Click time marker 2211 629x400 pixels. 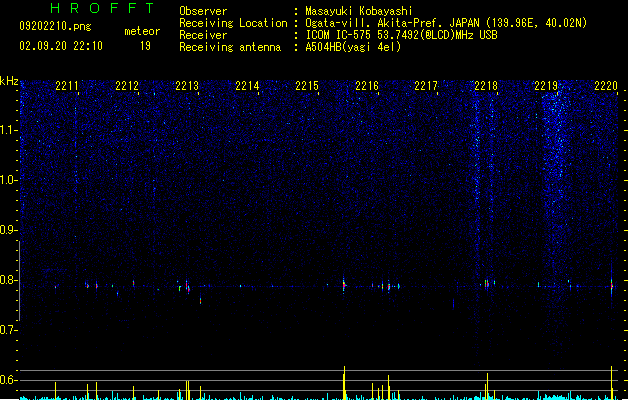(x=67, y=86)
